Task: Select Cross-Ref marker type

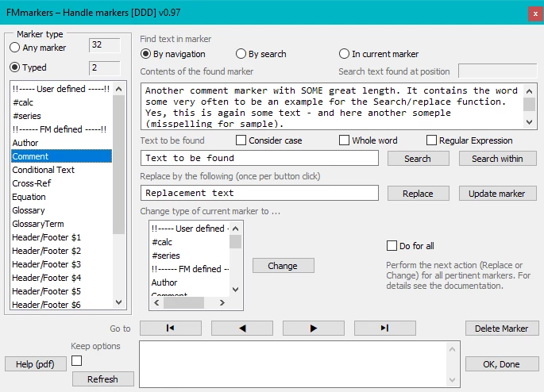Action: click(61, 183)
